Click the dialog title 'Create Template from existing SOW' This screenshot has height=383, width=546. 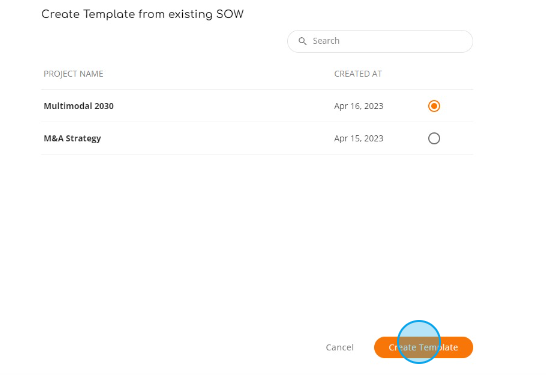pos(142,15)
